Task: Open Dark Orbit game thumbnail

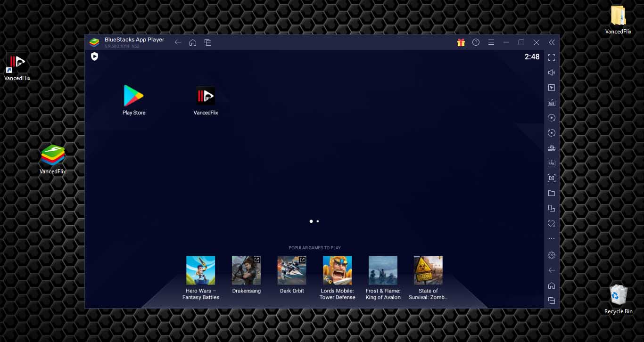Action: [292, 270]
